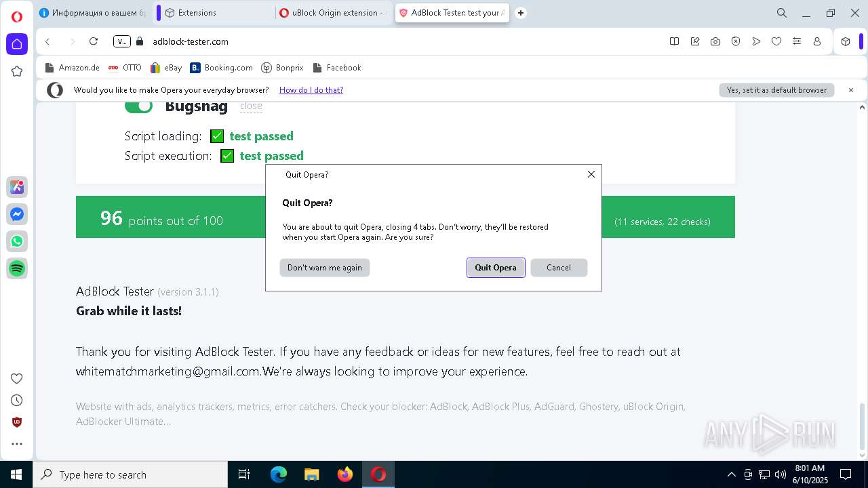Open the sidebar three-dots setup menu

(x=17, y=444)
